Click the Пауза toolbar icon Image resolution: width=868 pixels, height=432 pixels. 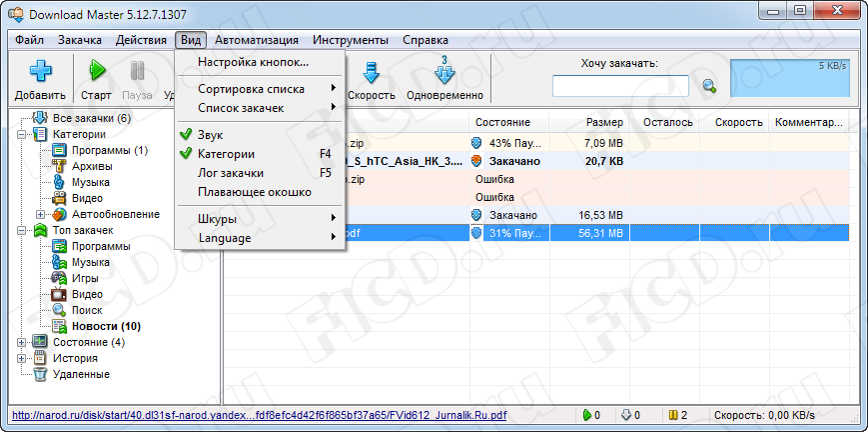(x=137, y=71)
